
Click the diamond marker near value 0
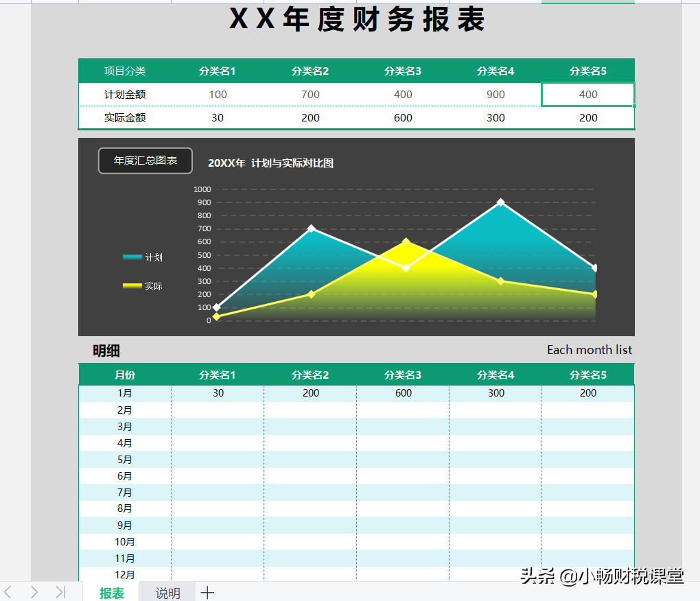pyautogui.click(x=217, y=317)
